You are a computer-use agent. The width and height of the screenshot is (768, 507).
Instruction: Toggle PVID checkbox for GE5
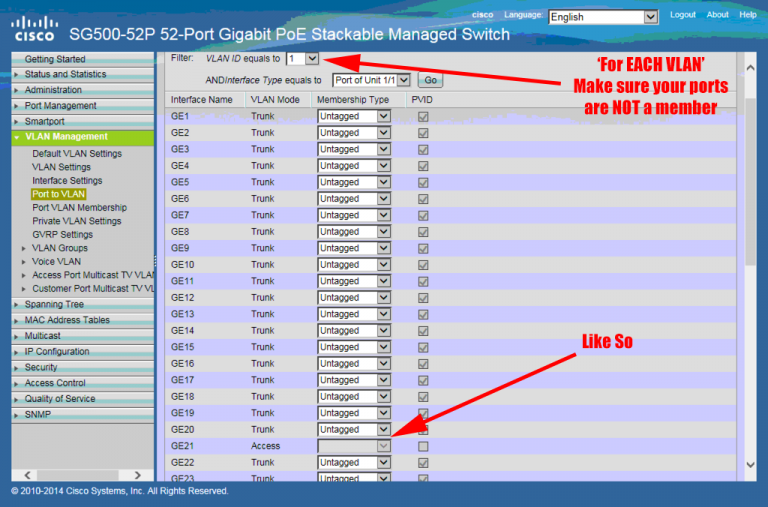[423, 182]
